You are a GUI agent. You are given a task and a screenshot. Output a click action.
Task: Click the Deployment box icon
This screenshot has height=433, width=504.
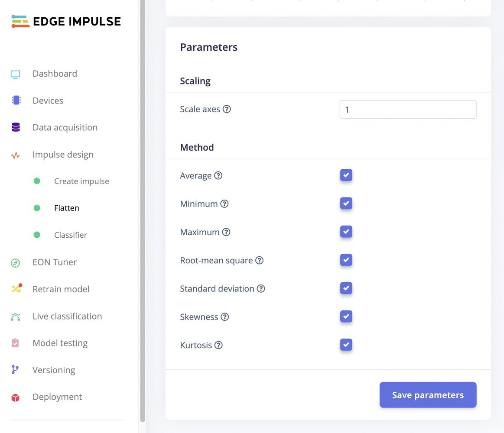click(16, 397)
